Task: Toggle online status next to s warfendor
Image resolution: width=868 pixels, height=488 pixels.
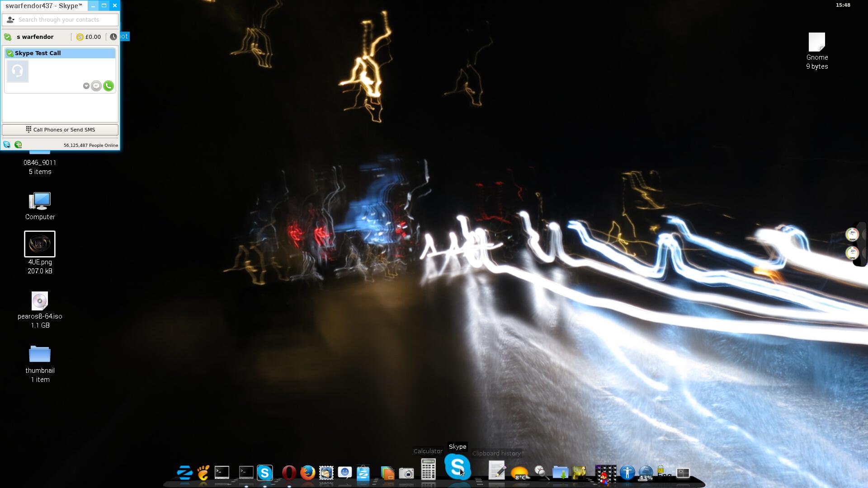Action: click(8, 37)
